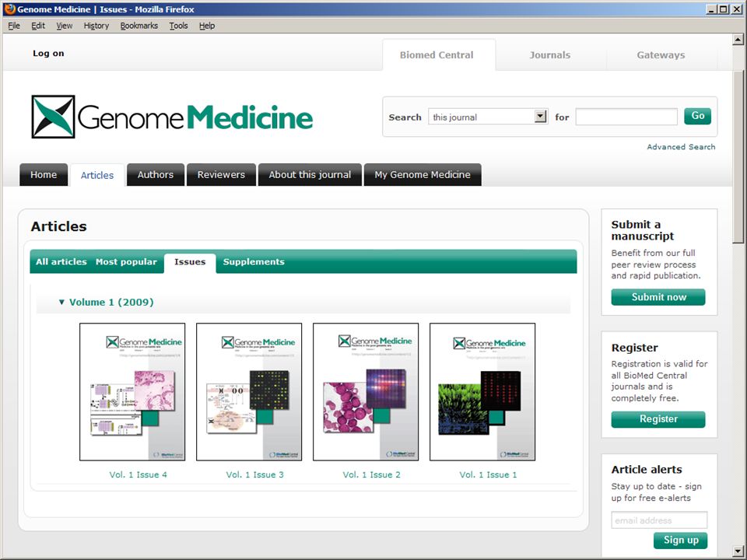Click the Submit now button
The image size is (747, 560).
tap(658, 297)
